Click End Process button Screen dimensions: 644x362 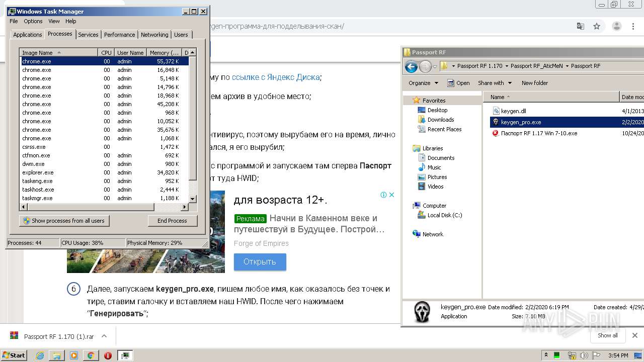coord(173,221)
